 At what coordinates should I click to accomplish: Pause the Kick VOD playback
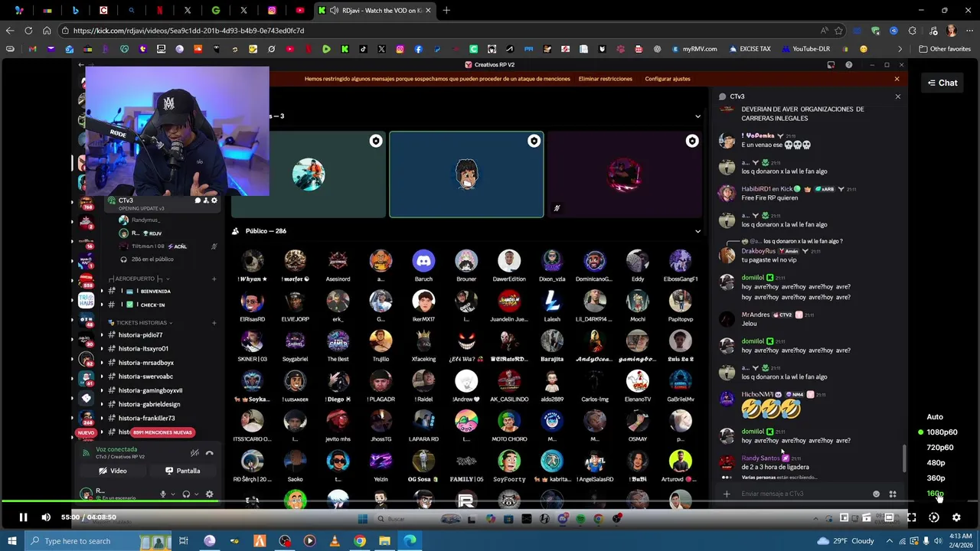(x=23, y=517)
